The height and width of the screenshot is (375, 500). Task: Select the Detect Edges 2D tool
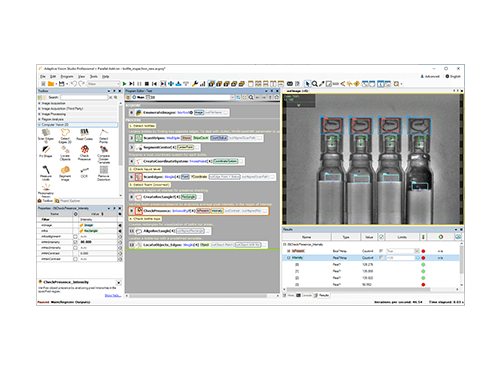tap(65, 136)
